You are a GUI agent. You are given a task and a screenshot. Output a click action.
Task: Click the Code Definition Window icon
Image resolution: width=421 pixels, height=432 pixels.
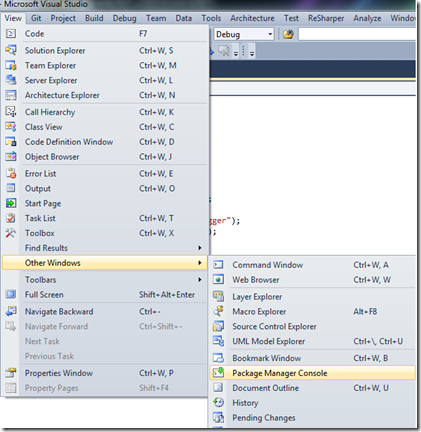point(11,142)
